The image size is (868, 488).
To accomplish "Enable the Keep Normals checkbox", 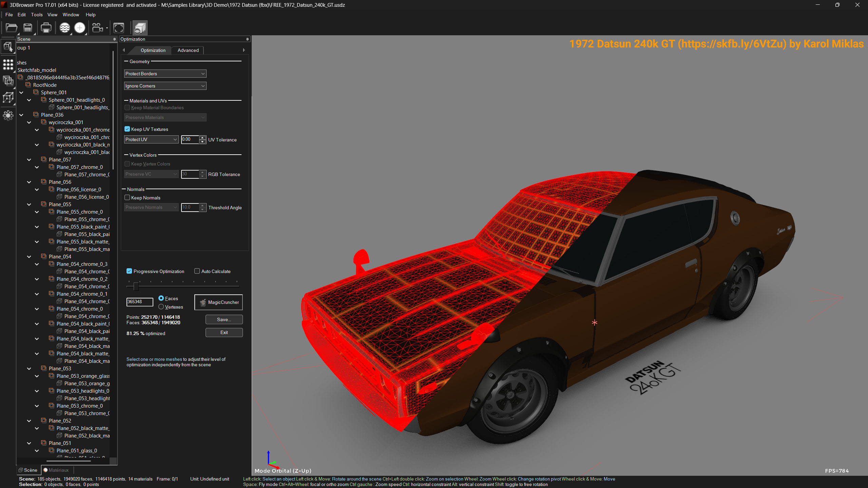I will pyautogui.click(x=128, y=198).
